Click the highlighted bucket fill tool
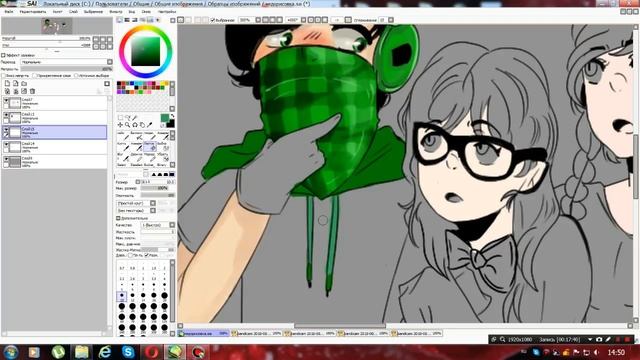Image resolution: width=640 pixels, height=360 pixels. tap(150, 147)
